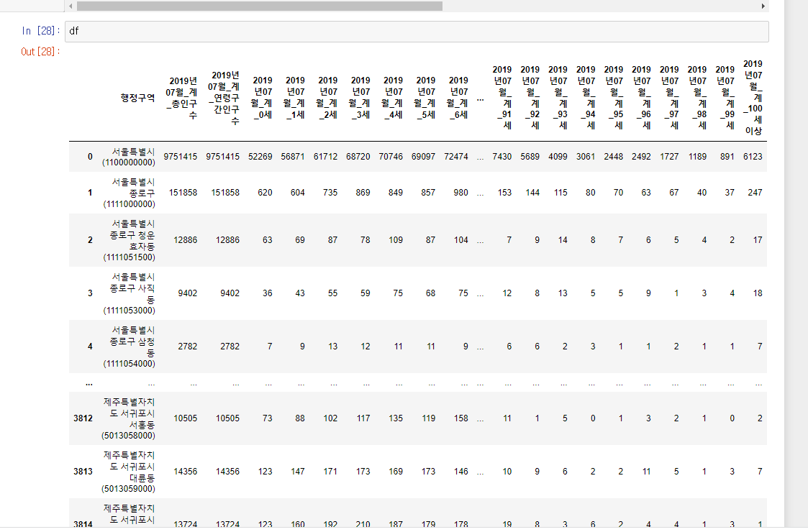Click row index 4
This screenshot has width=808, height=532.
point(90,347)
